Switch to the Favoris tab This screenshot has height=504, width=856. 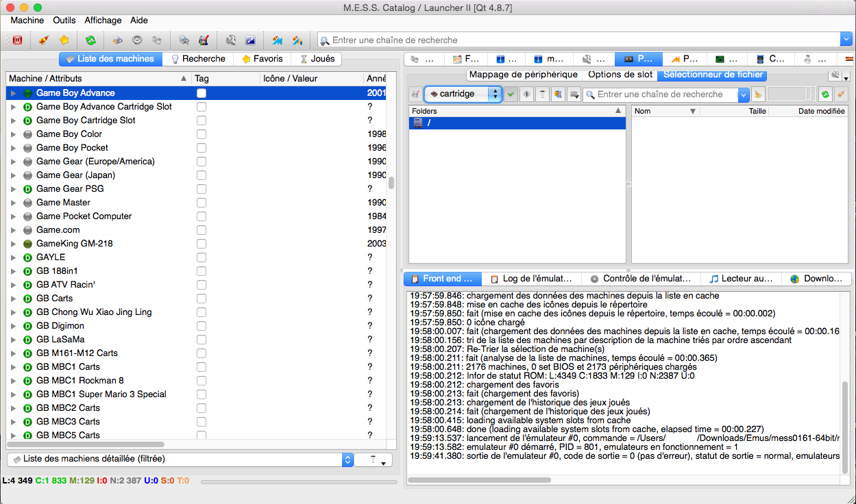point(262,59)
